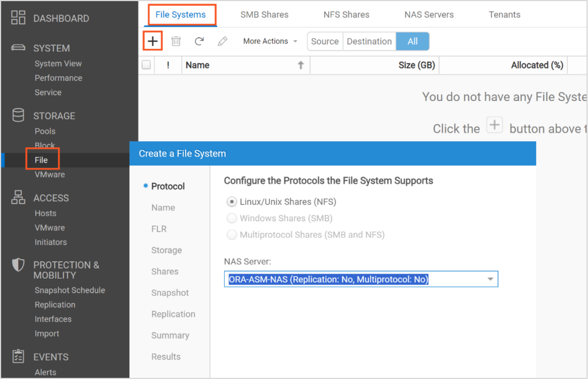Viewport: 588px width, 379px height.
Task: Open DASHBOARD in the sidebar
Action: (x=61, y=18)
